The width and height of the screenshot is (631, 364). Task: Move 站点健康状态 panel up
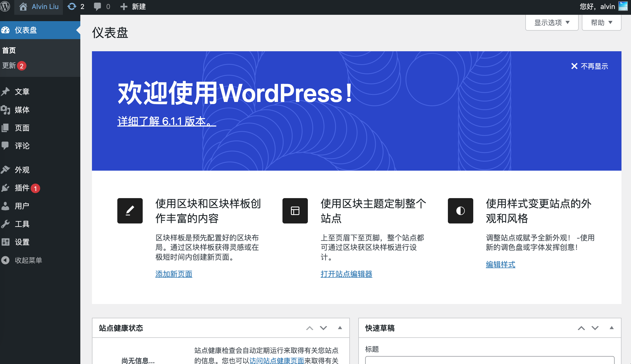coord(310,328)
